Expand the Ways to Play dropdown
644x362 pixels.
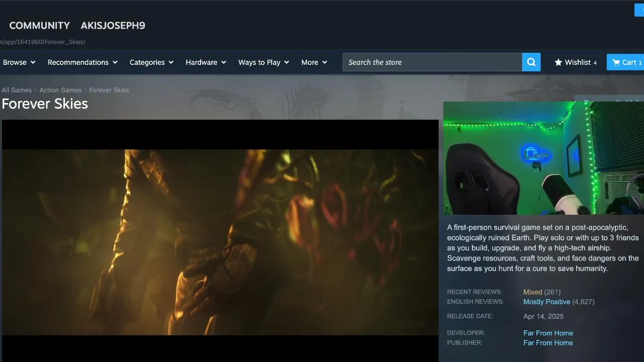pos(264,62)
